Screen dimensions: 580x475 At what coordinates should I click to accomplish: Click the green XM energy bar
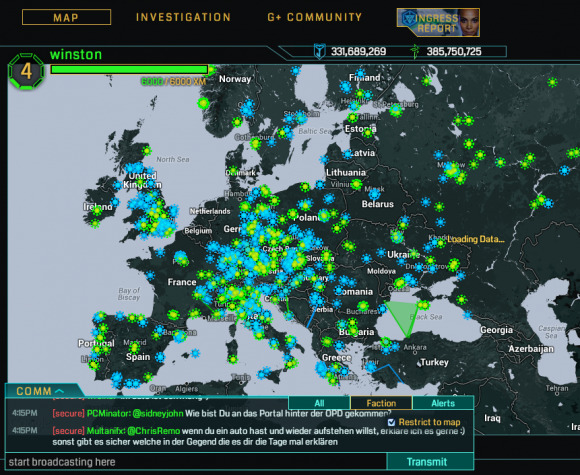click(x=129, y=69)
